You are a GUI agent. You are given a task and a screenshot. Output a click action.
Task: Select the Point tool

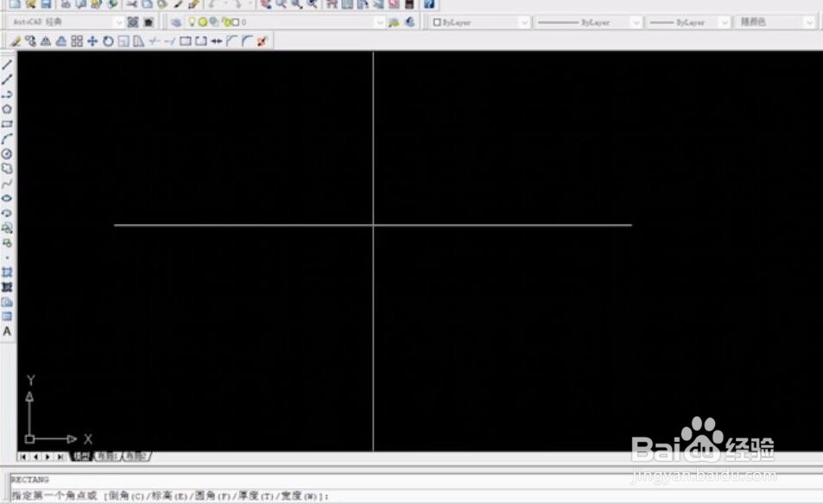7,257
